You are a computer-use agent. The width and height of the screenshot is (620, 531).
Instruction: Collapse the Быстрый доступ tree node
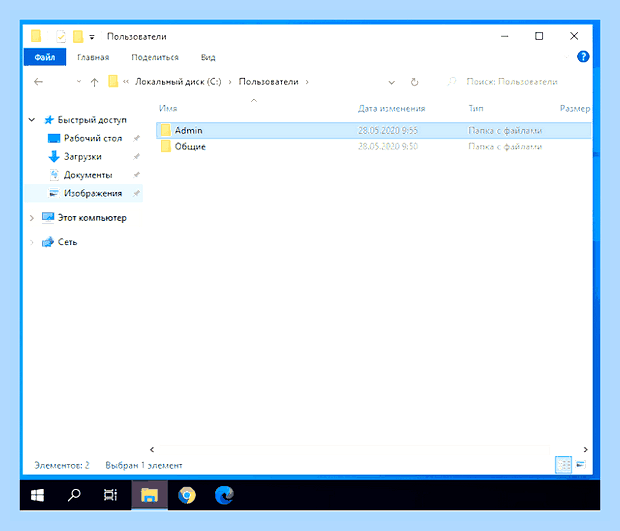pyautogui.click(x=32, y=119)
